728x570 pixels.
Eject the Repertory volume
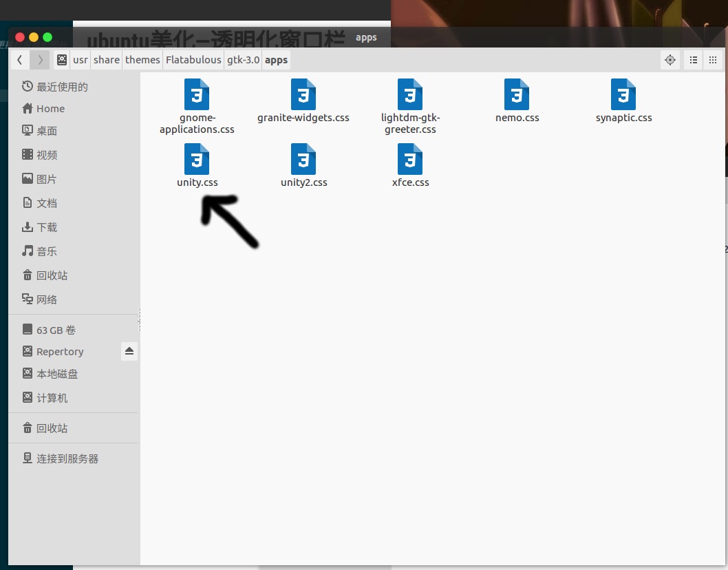[x=129, y=351]
